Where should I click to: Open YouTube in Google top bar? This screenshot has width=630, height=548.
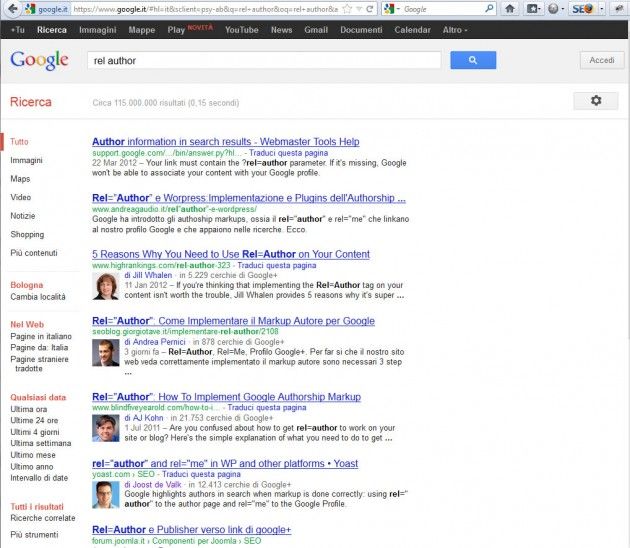241,30
